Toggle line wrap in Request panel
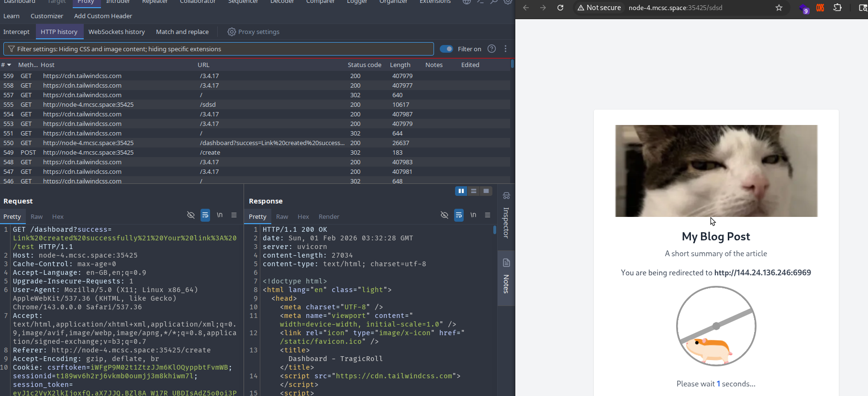Image resolution: width=868 pixels, height=396 pixels. pos(205,215)
